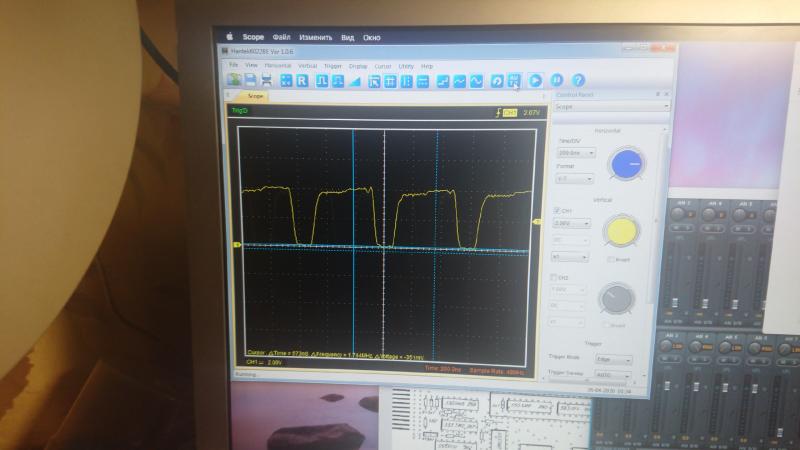Viewport: 800px width, 450px height.
Task: Enable the CH2 channel checkbox
Action: click(557, 277)
